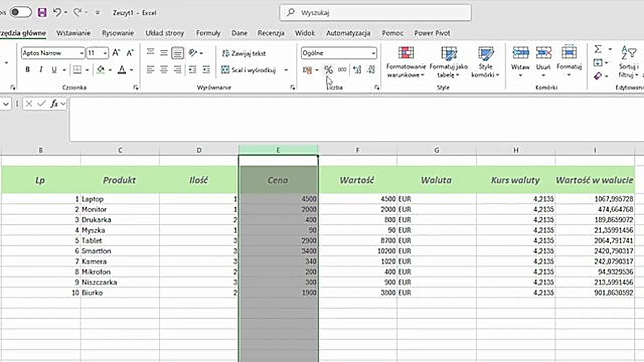This screenshot has height=362, width=644.
Task: Click Formatuj jako tabelę
Action: click(x=449, y=62)
